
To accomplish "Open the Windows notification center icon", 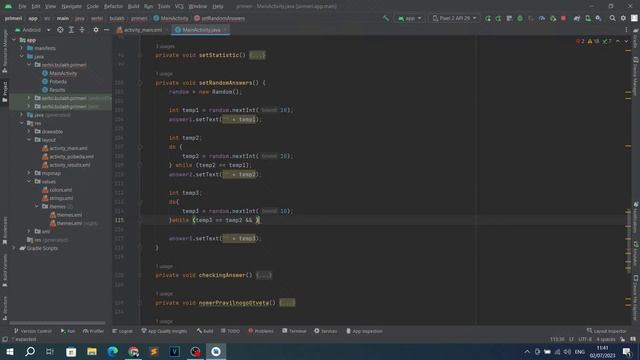I will pos(627,351).
